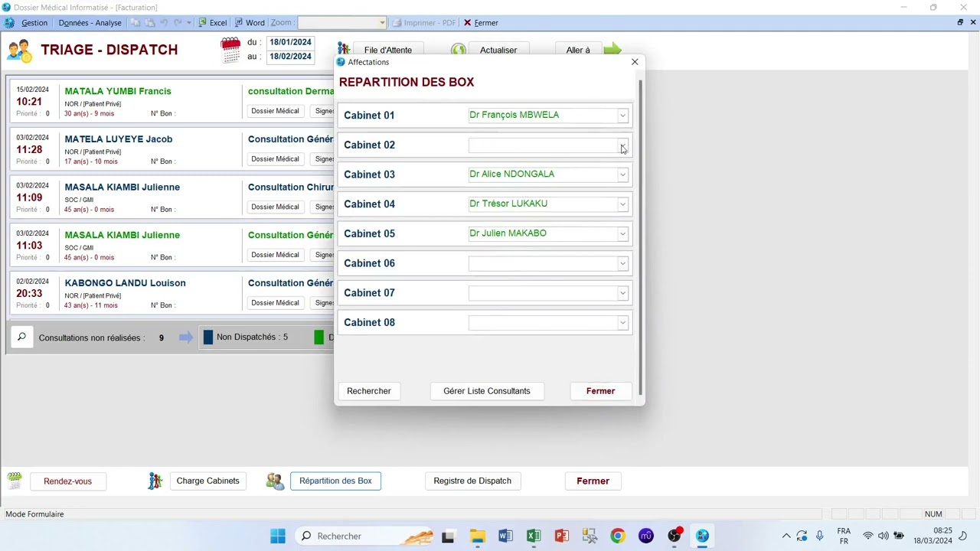980x551 pixels.
Task: Click the Aller à button
Action: pos(578,51)
